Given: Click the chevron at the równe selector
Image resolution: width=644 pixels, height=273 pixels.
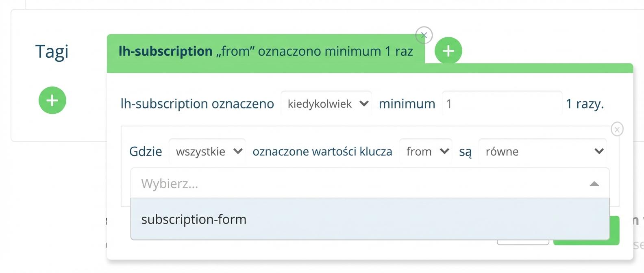Looking at the screenshot, I should click(598, 152).
